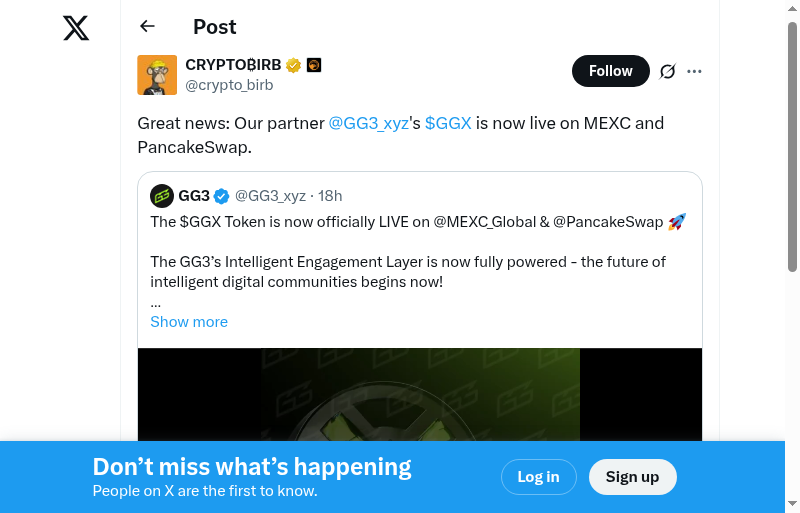
Task: Open the $GGX cashtag link
Action: pyautogui.click(x=448, y=123)
